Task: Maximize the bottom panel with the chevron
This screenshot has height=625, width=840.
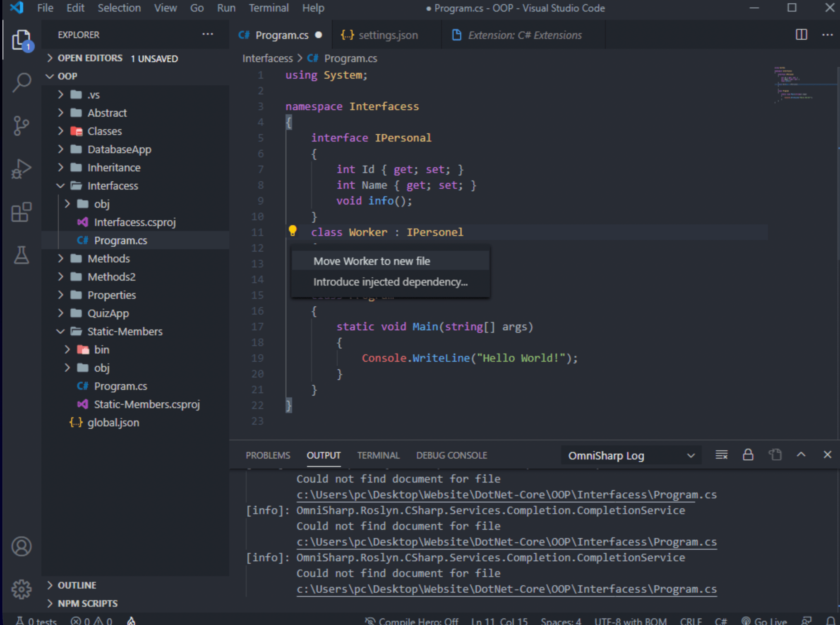Action: (802, 454)
